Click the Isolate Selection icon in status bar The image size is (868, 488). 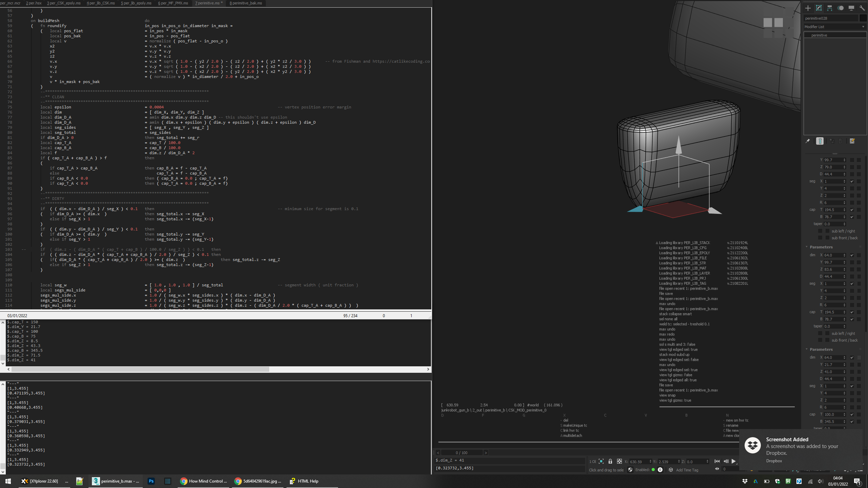pos(601,461)
